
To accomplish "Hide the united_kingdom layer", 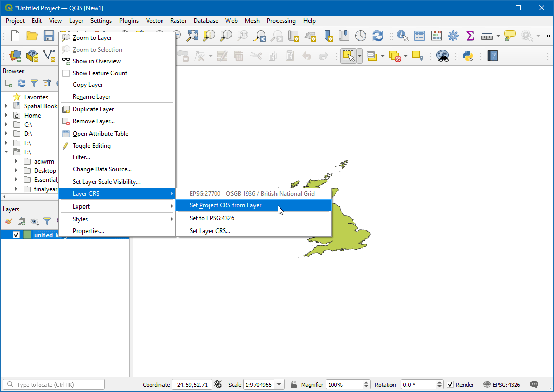I will [16, 235].
